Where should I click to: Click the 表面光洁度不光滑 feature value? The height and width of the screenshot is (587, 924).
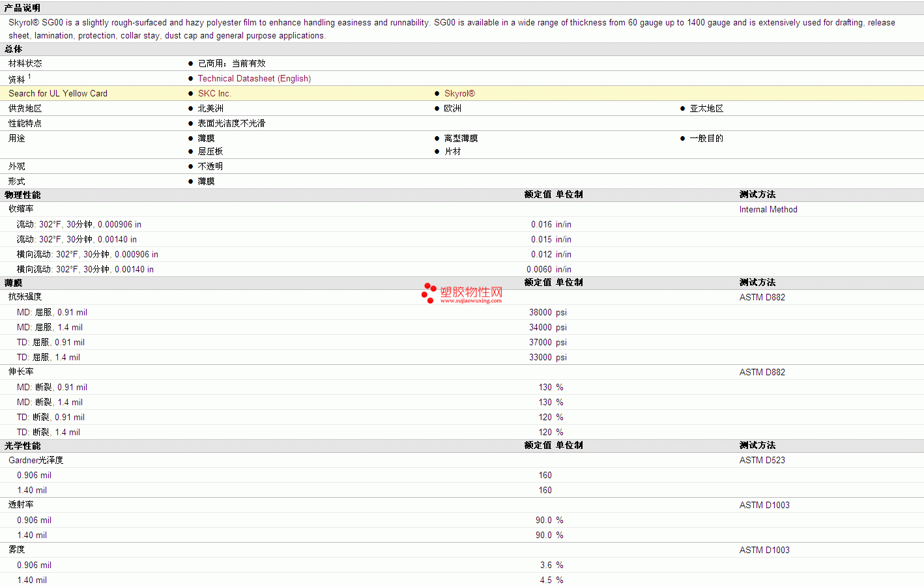pyautogui.click(x=231, y=123)
